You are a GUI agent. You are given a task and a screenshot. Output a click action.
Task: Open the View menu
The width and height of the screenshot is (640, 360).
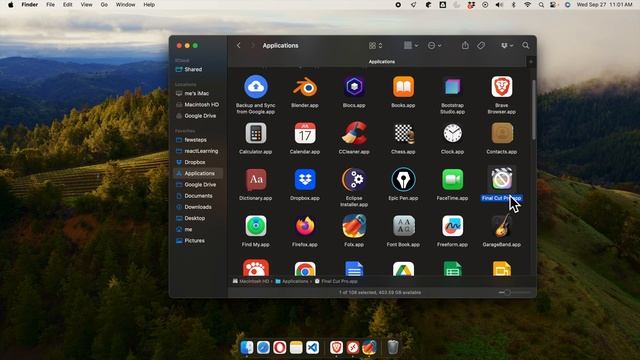(86, 5)
